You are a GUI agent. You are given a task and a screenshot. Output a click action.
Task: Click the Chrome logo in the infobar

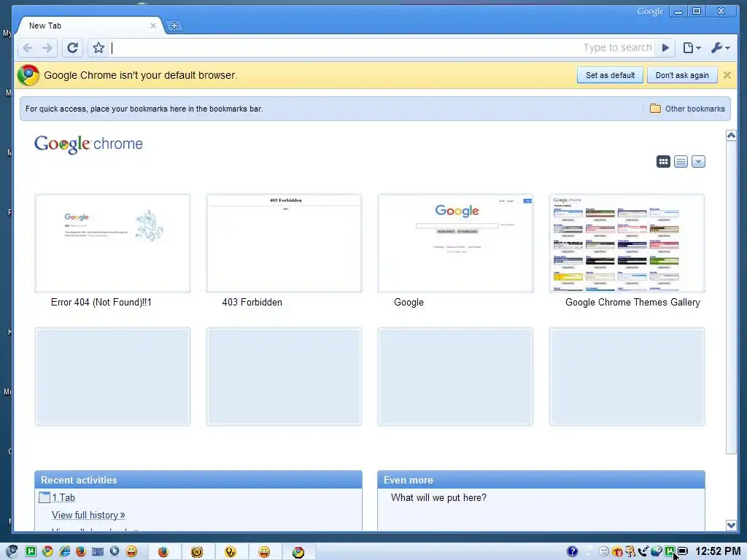[x=28, y=75]
